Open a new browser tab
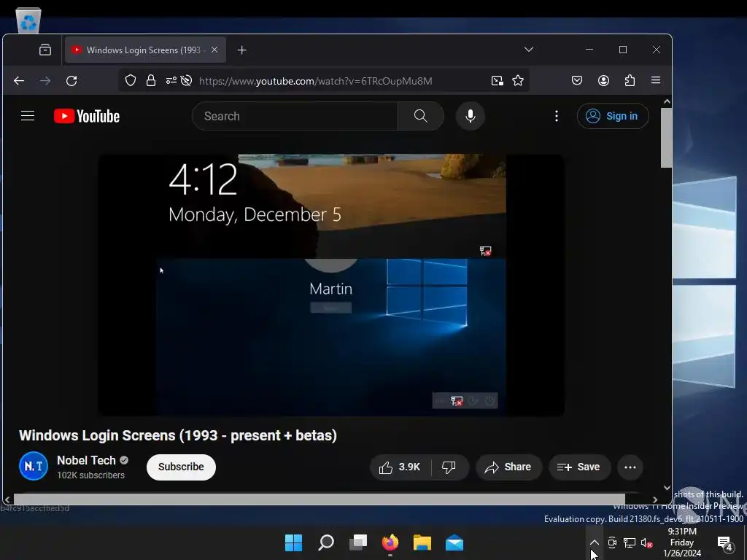This screenshot has width=747, height=560. [241, 50]
